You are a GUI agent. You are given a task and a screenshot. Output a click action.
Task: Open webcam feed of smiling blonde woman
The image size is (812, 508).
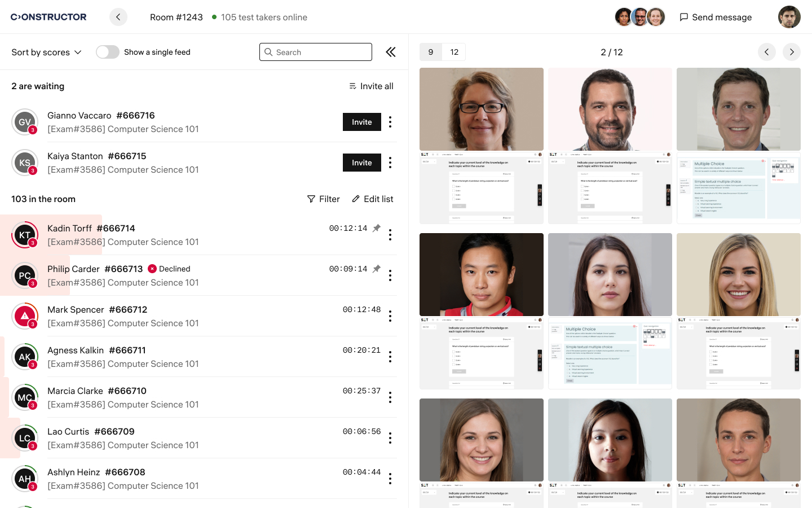pos(739,274)
